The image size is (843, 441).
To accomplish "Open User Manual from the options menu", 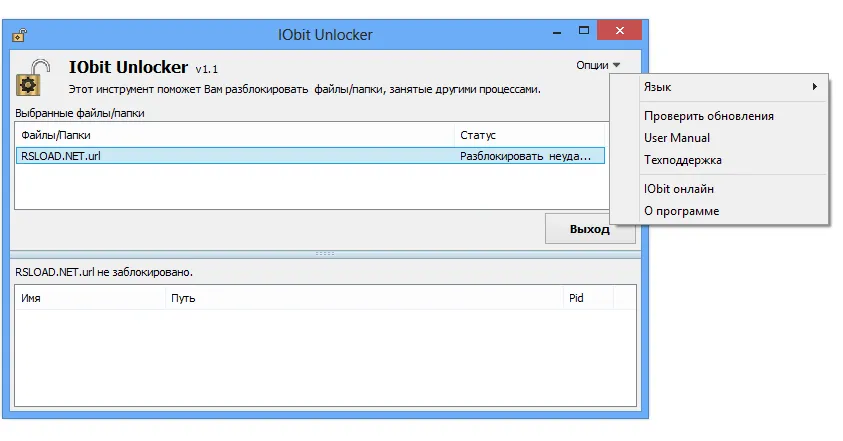I will (x=677, y=138).
